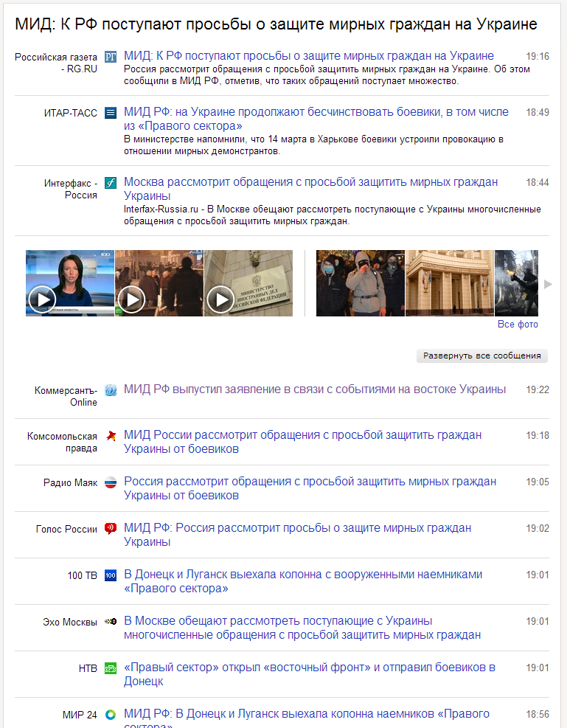Click source name Радио Маяк
The width and height of the screenshot is (567, 728).
click(x=70, y=482)
